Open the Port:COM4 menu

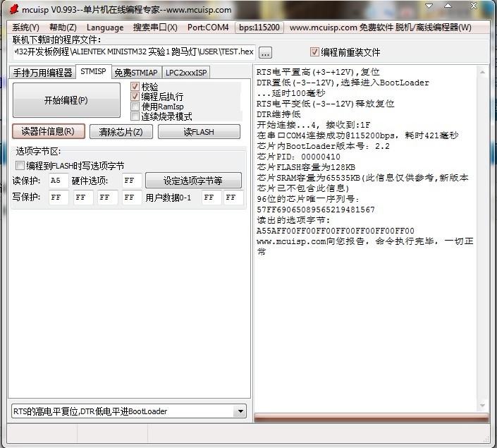pos(208,28)
